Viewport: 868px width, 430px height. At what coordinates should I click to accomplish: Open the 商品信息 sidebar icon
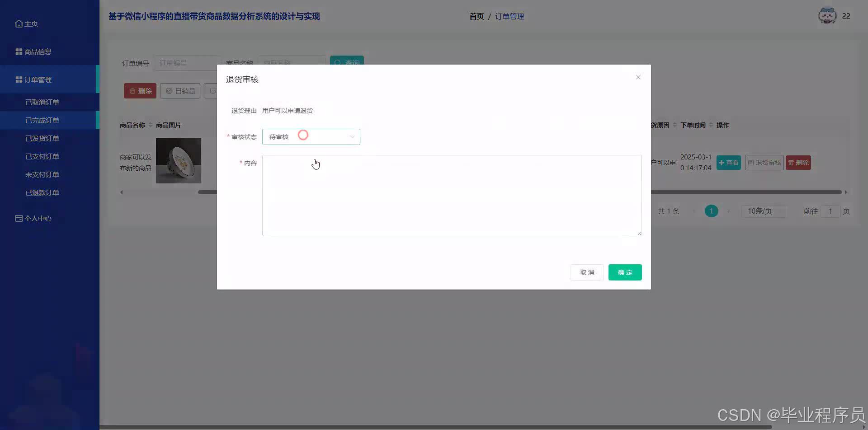click(x=18, y=51)
